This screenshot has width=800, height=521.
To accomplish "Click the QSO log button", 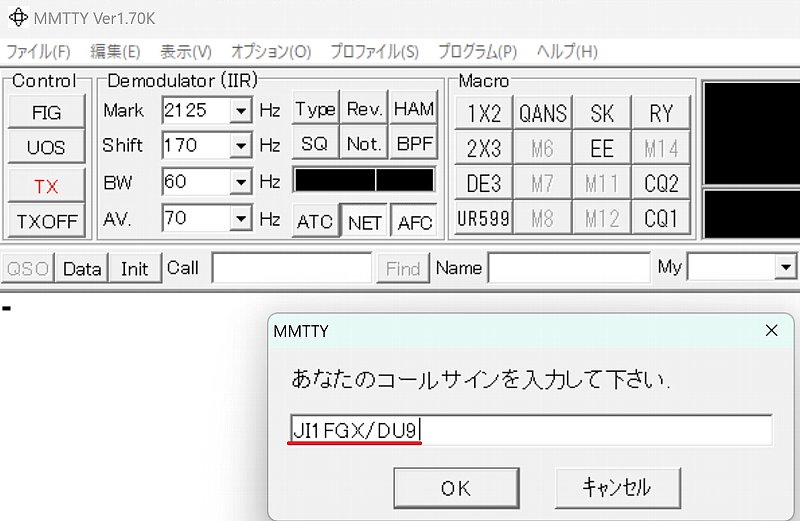I will [x=28, y=268].
